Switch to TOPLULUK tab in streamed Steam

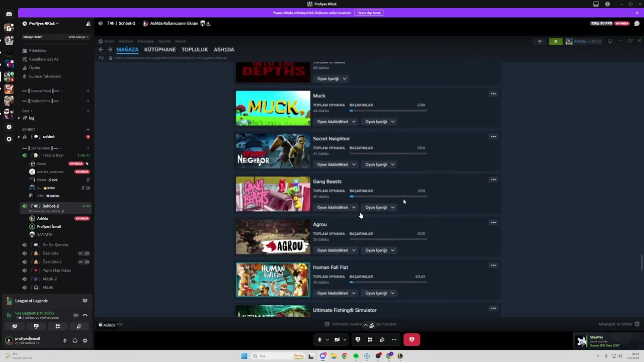coord(195,50)
